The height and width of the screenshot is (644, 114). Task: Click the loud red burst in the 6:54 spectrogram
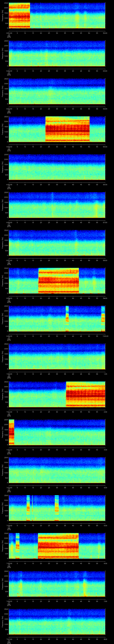(67, 129)
